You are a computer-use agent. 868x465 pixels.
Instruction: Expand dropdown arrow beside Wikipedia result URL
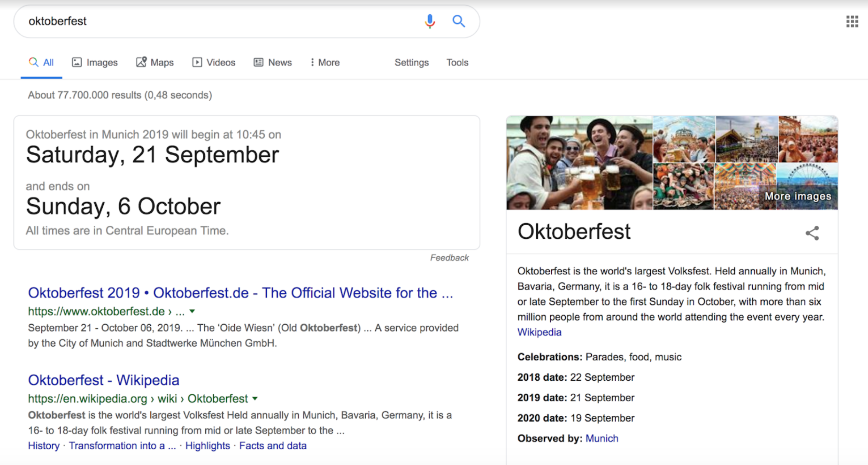[255, 398]
